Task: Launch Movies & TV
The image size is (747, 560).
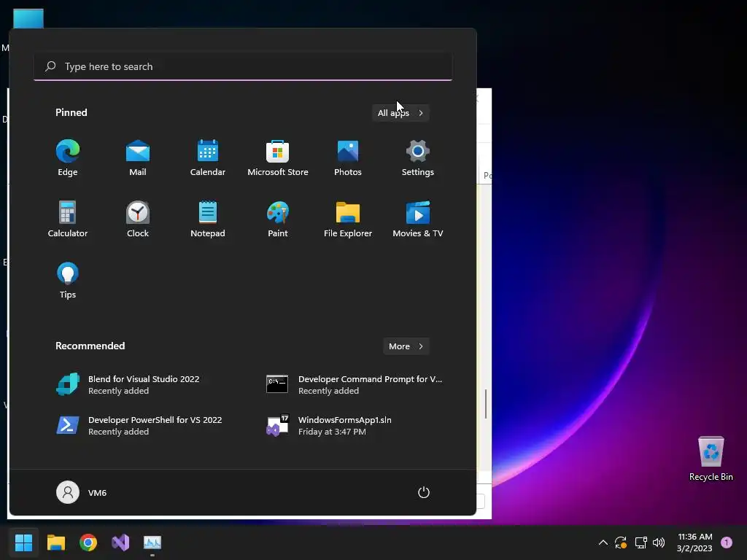Action: tap(418, 219)
